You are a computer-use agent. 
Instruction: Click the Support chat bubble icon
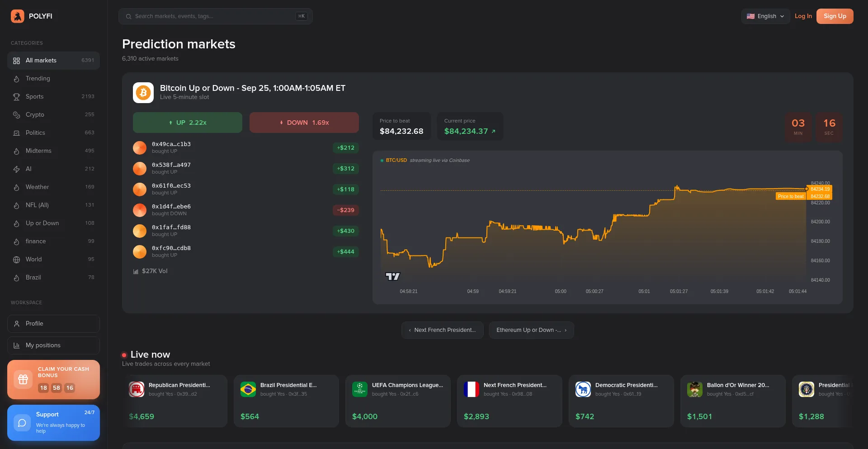pyautogui.click(x=22, y=423)
